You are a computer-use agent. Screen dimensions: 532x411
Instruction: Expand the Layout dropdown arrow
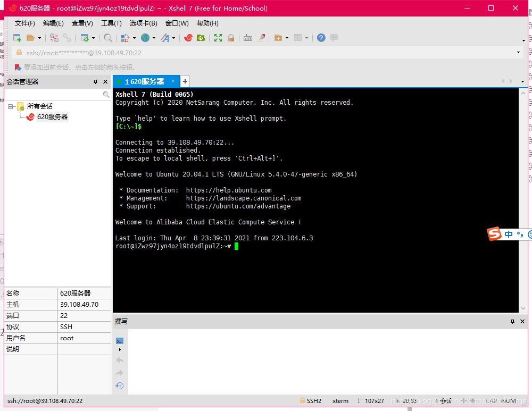pos(307,38)
